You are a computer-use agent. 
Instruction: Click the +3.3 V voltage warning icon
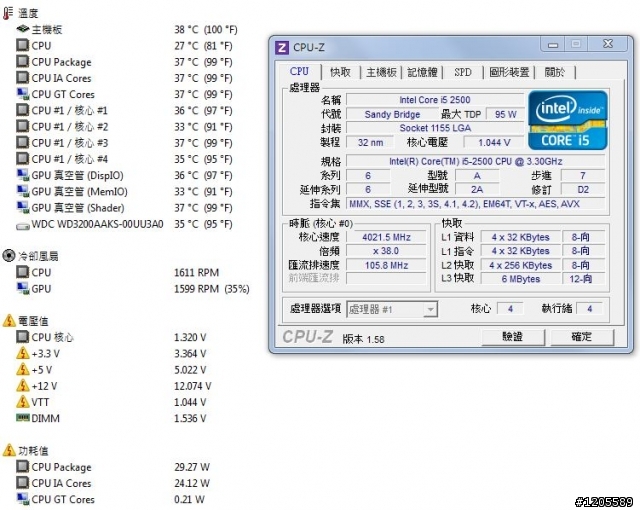23,353
